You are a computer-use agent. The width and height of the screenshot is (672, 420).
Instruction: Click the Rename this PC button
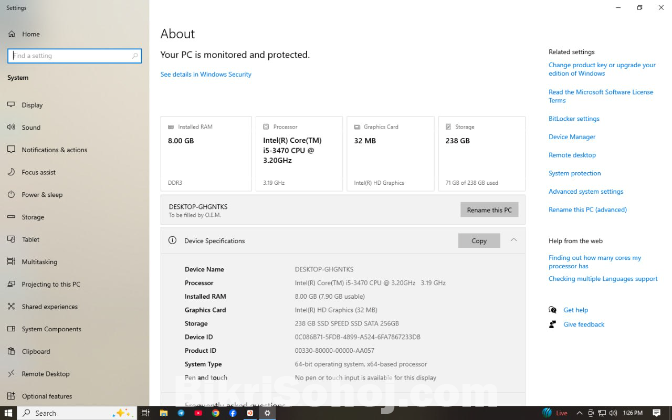coord(489,209)
